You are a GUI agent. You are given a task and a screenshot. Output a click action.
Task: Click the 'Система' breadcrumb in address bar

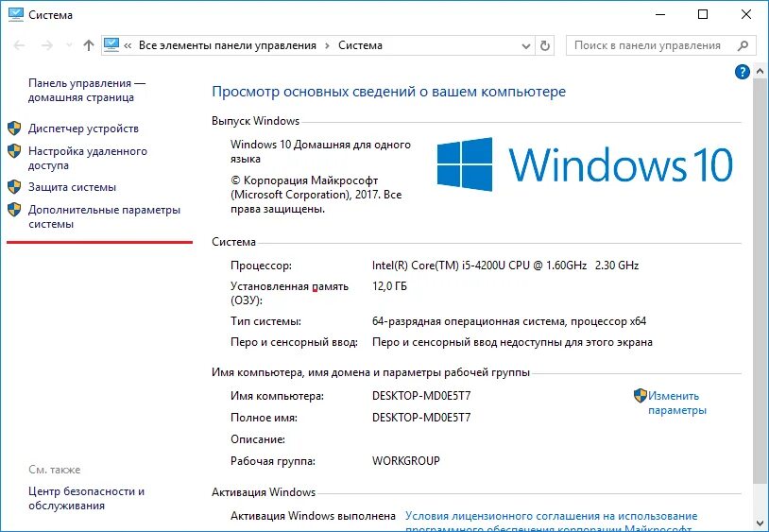[x=360, y=45]
